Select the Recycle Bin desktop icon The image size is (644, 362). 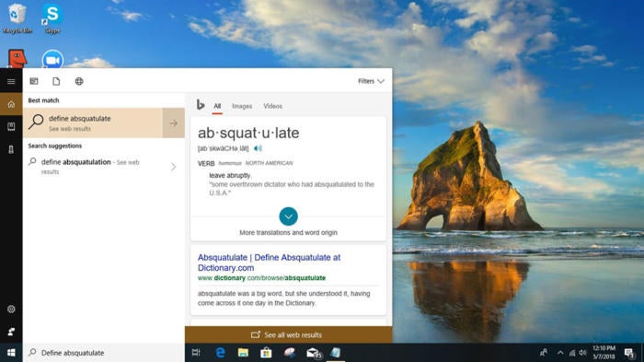(17, 18)
